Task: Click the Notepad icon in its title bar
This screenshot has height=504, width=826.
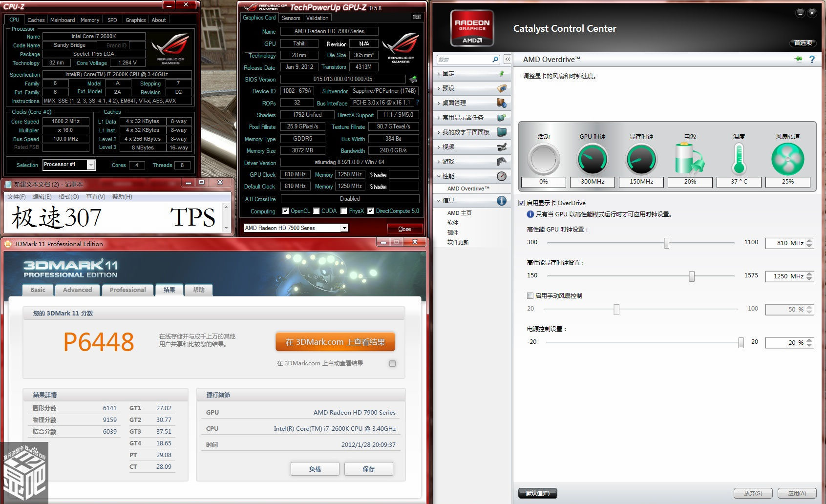Action: point(8,184)
